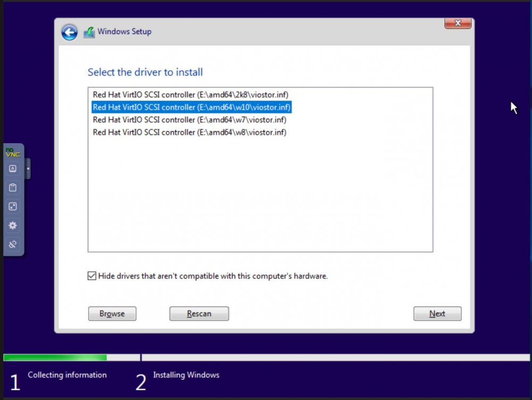Click the blue back arrow button
The height and width of the screenshot is (400, 532).
coord(70,32)
